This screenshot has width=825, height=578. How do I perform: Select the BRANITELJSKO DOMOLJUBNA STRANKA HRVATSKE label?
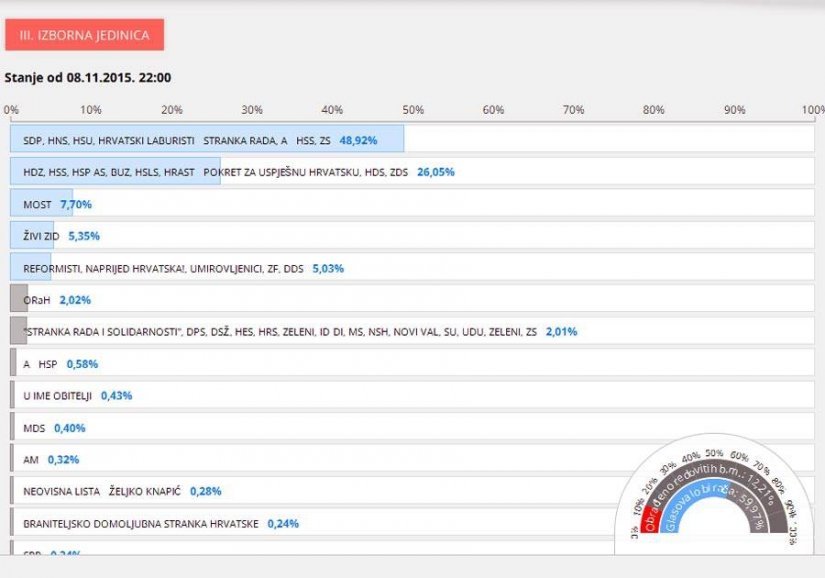141,524
